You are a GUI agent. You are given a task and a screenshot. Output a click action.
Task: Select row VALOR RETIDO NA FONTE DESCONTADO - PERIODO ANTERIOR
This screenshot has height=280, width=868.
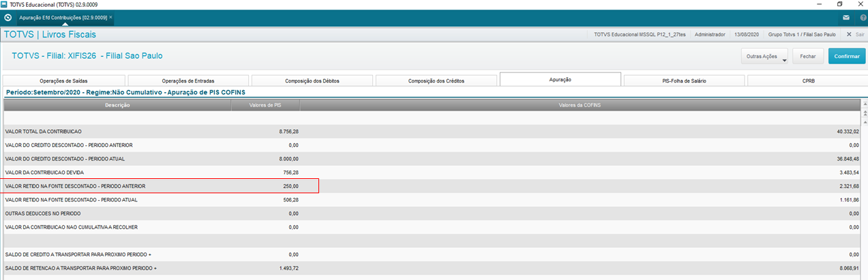pos(432,186)
